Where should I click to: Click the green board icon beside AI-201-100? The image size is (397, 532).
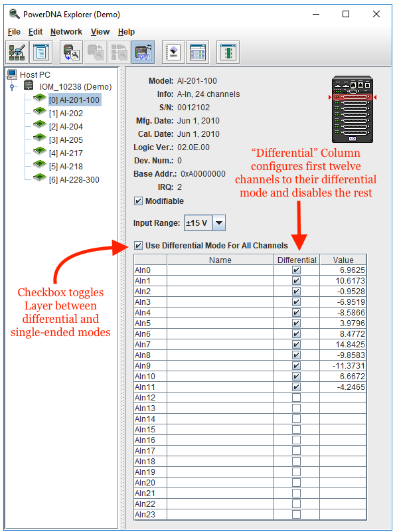(40, 98)
